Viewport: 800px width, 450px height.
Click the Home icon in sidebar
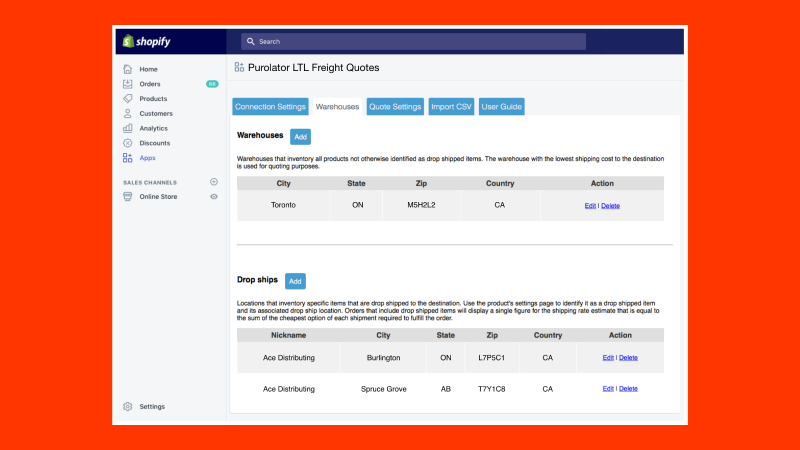pyautogui.click(x=128, y=69)
